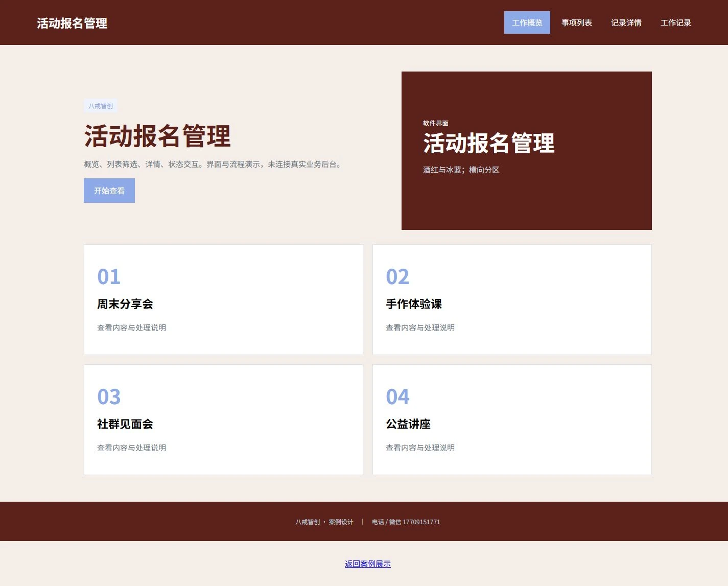Click the 开始查看 button
The image size is (728, 586).
109,191
